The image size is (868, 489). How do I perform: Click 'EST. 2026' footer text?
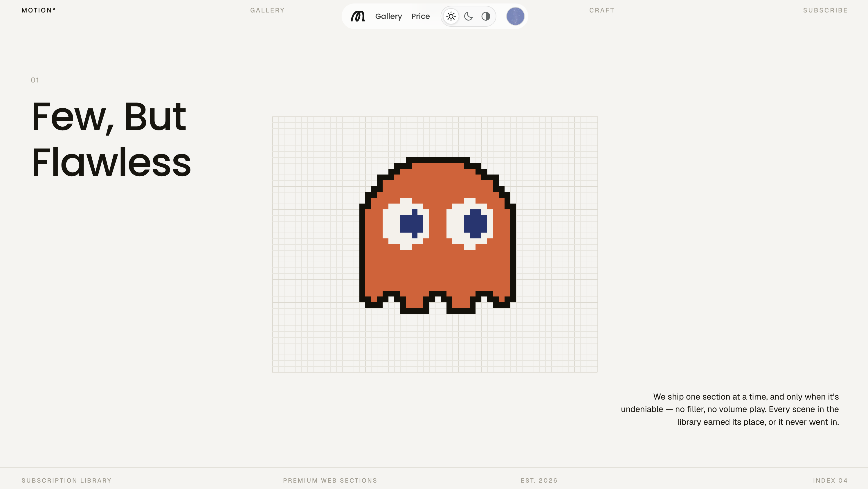click(x=539, y=480)
